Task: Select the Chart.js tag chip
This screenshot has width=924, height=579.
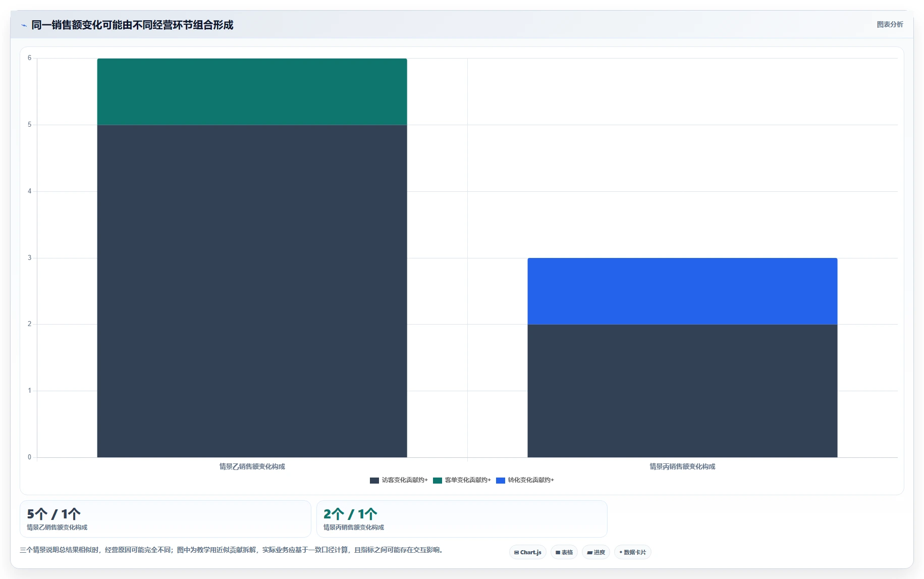Action: 528,552
